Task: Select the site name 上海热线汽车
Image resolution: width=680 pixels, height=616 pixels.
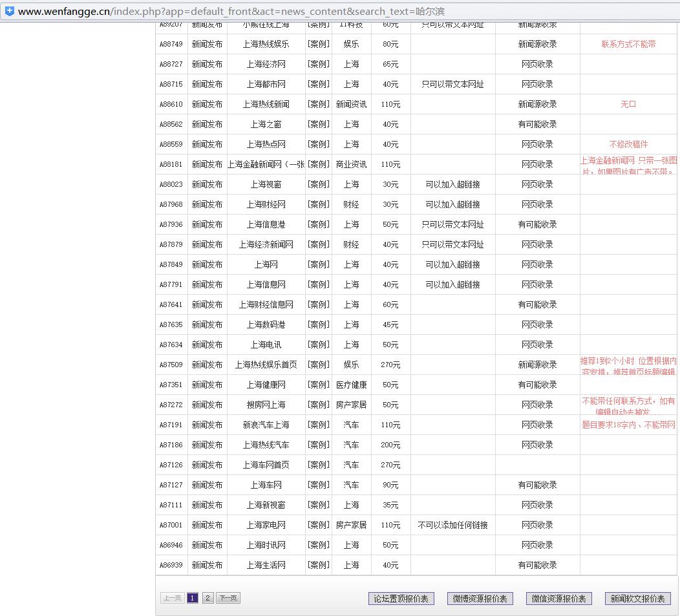Action: [x=266, y=445]
